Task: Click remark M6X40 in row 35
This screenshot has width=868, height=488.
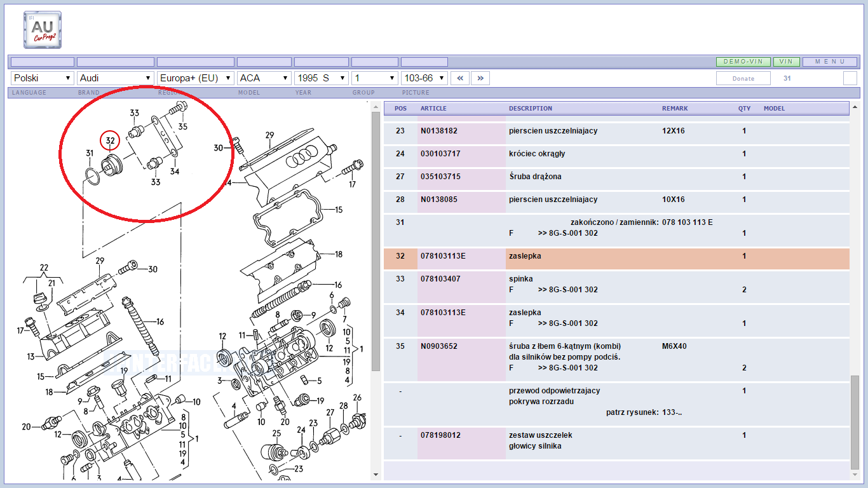Action: (x=674, y=346)
